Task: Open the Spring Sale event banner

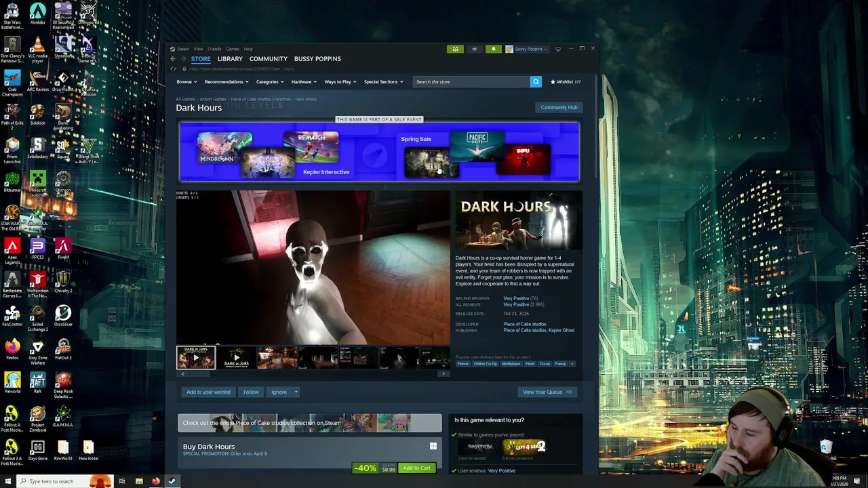Action: [379, 152]
